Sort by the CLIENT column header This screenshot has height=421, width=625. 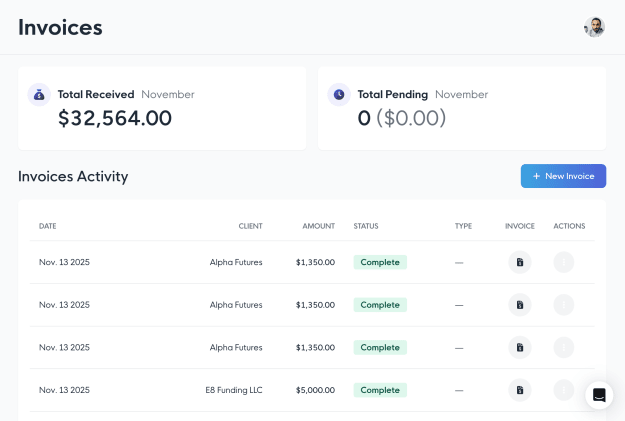coord(250,226)
